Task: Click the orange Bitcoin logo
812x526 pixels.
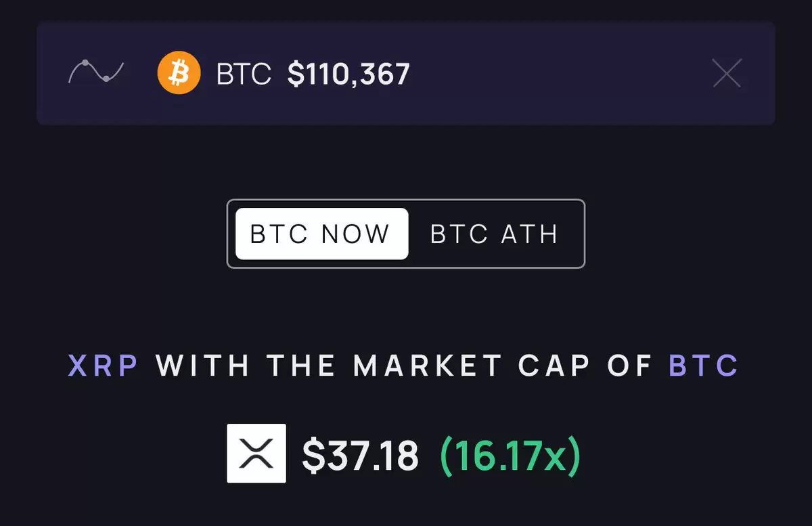Action: [179, 72]
